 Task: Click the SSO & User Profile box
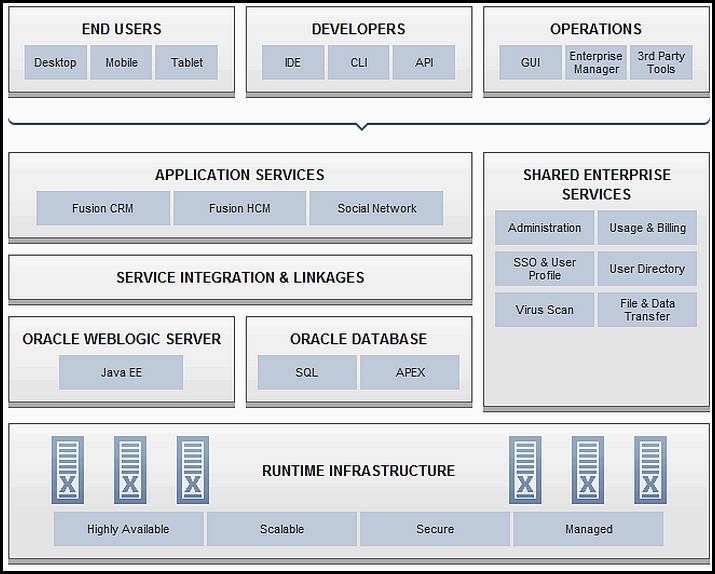pyautogui.click(x=544, y=269)
